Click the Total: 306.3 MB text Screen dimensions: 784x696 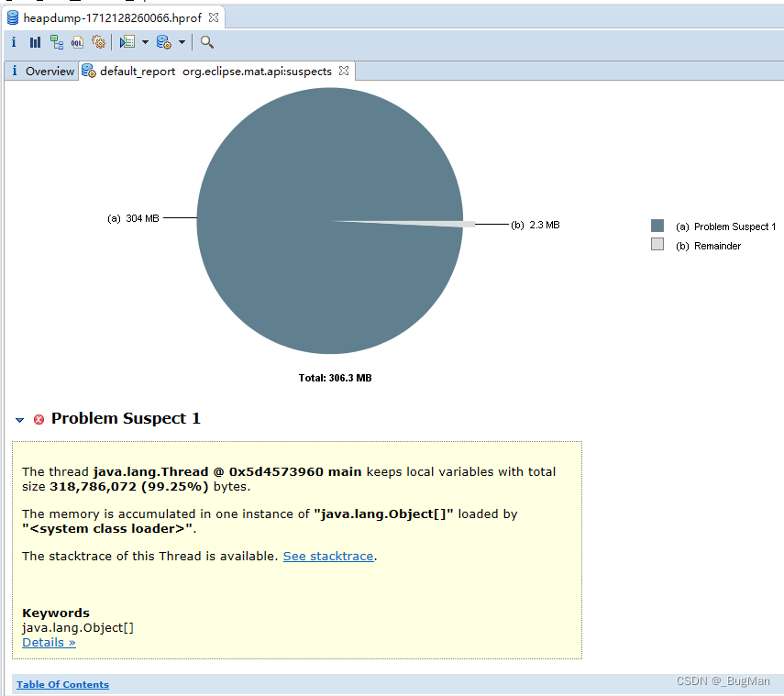(x=335, y=378)
